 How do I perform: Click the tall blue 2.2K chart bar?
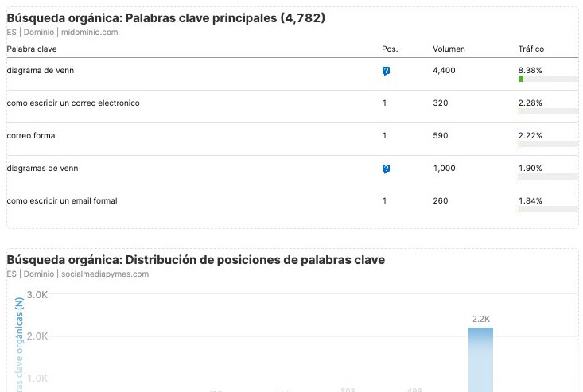point(480,359)
